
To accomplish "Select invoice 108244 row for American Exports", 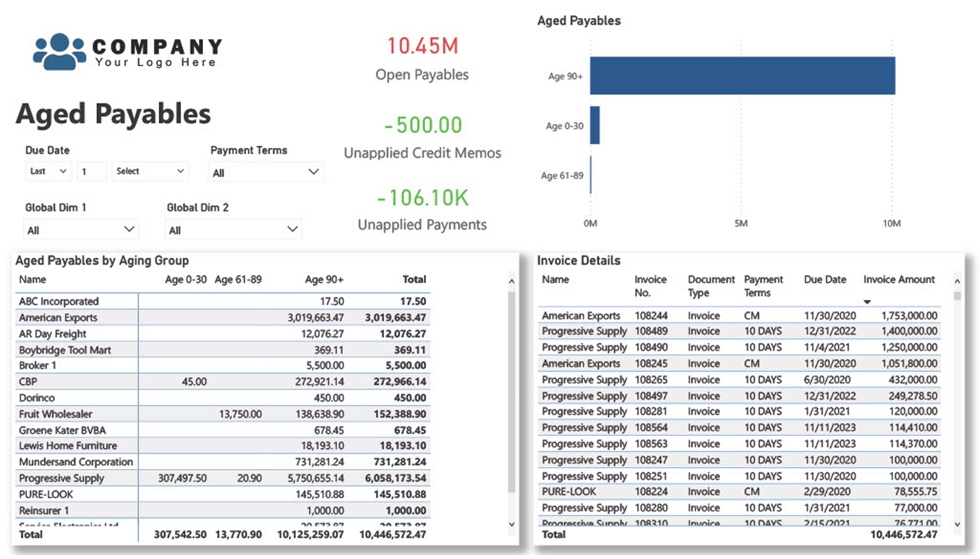I will coord(740,316).
